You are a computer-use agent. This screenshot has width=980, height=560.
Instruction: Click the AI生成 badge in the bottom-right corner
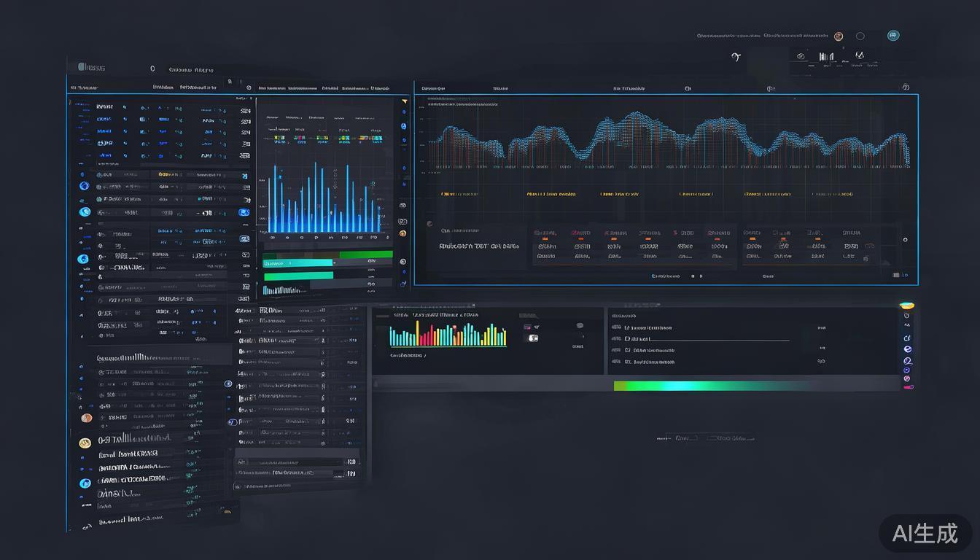point(925,534)
